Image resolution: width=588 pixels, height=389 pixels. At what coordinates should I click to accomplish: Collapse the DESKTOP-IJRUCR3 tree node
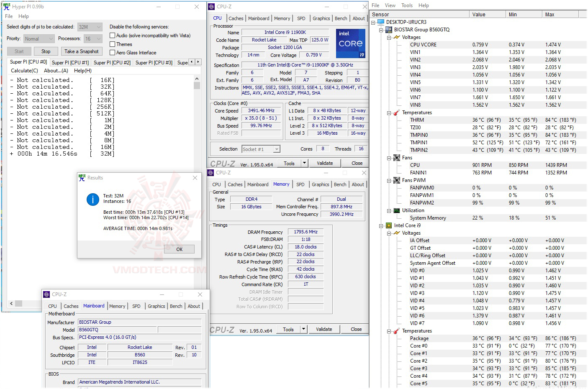[x=373, y=22]
